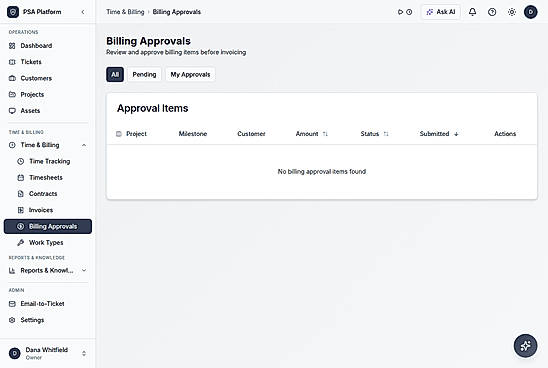Navigate to Projects in the sidebar
Screen dimensions: 548x368
coord(48,94)
